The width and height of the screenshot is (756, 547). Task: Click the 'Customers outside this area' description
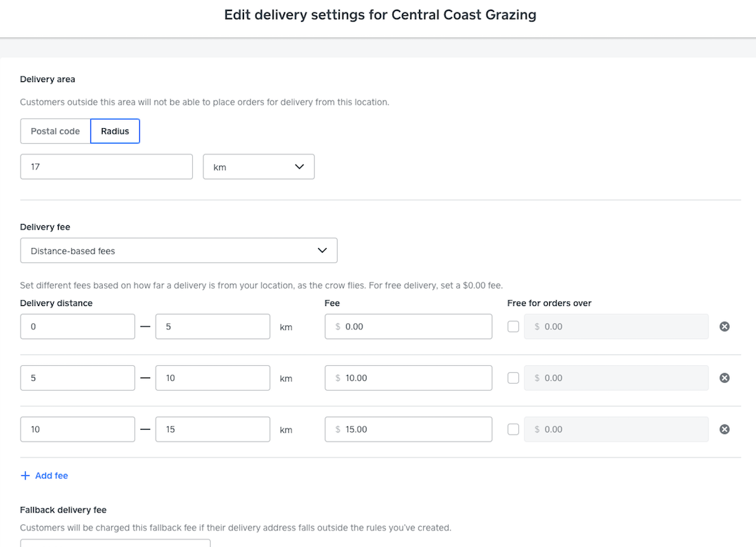pos(205,102)
